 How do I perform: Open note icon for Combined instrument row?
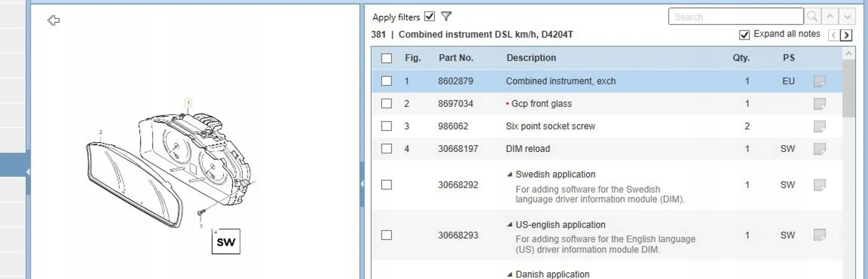coord(819,81)
